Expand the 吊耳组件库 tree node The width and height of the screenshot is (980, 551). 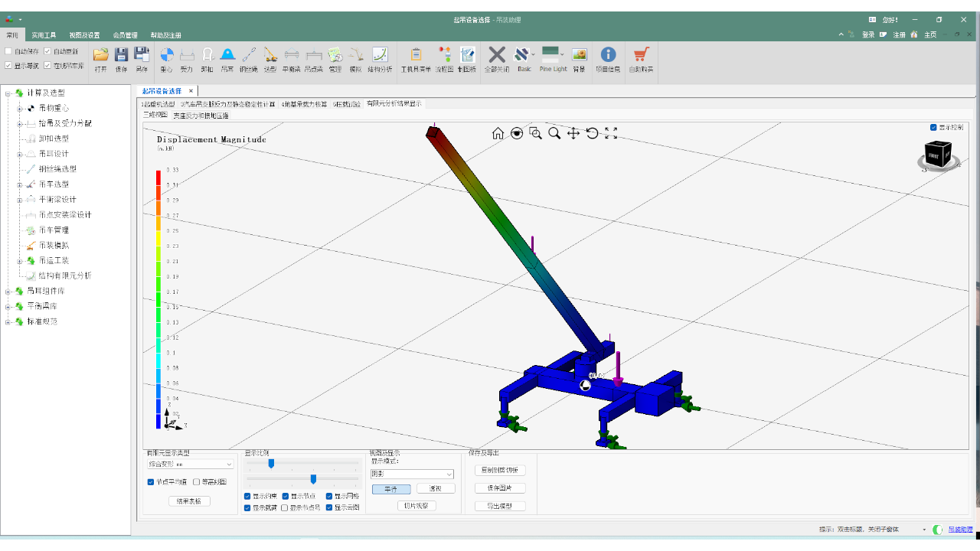pos(8,291)
